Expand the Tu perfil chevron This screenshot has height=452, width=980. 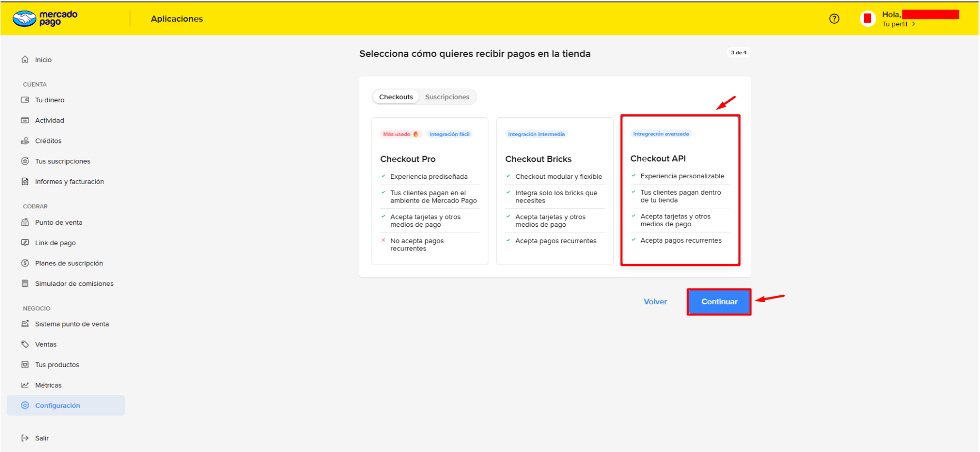(x=914, y=24)
